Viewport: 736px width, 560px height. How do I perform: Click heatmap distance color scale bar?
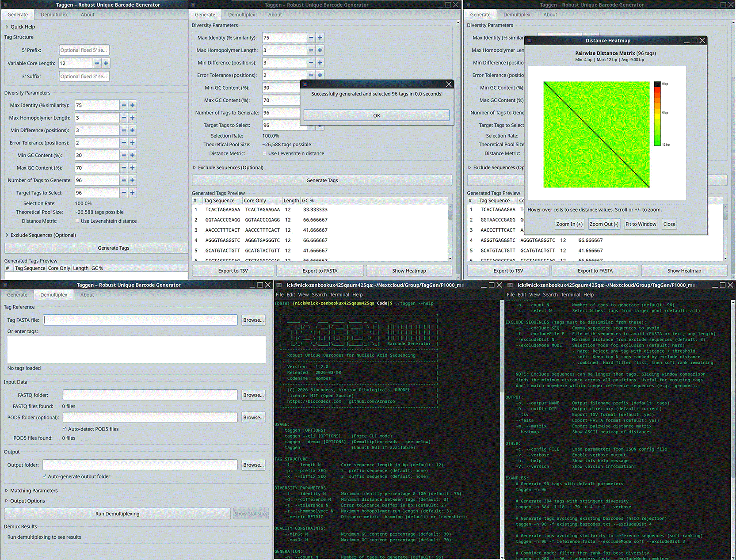click(657, 114)
